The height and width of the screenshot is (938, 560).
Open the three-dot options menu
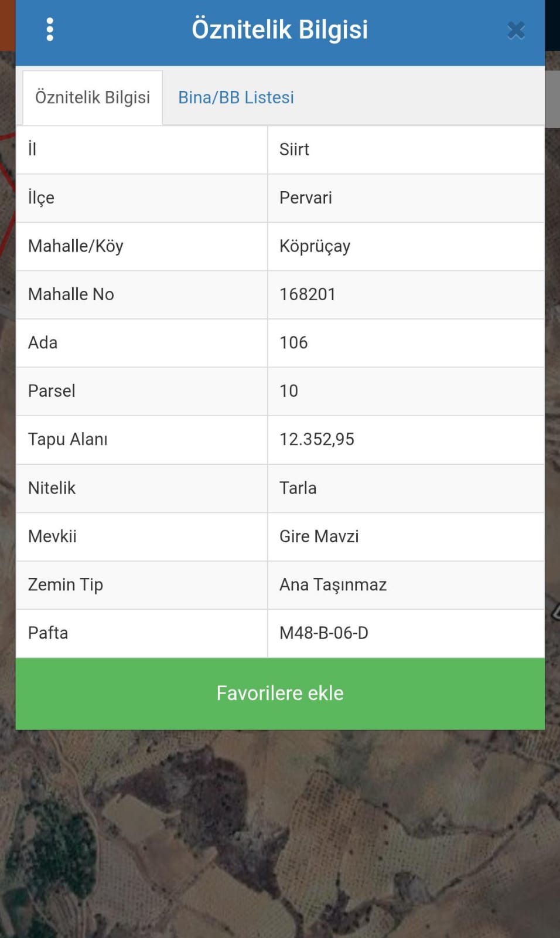coord(50,29)
